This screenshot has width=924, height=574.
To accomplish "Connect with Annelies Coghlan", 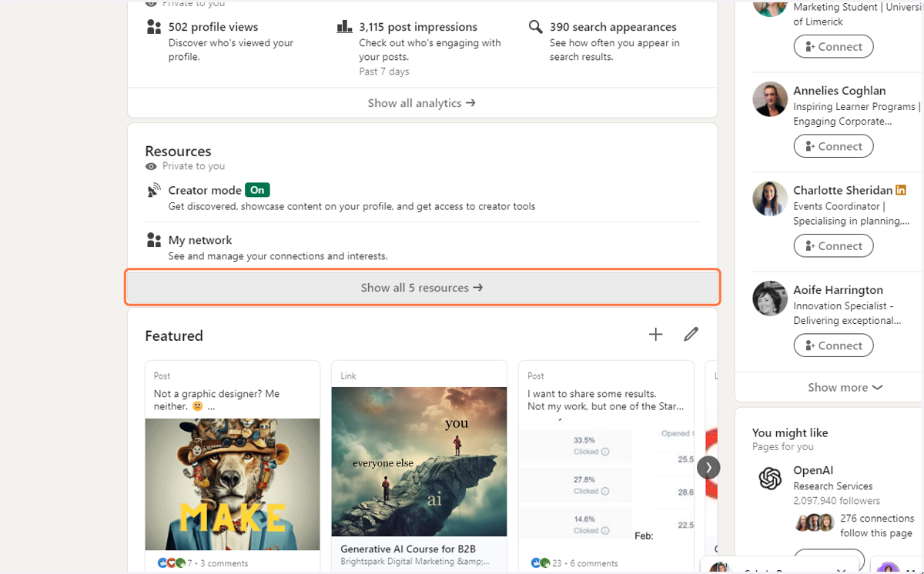I will click(834, 146).
